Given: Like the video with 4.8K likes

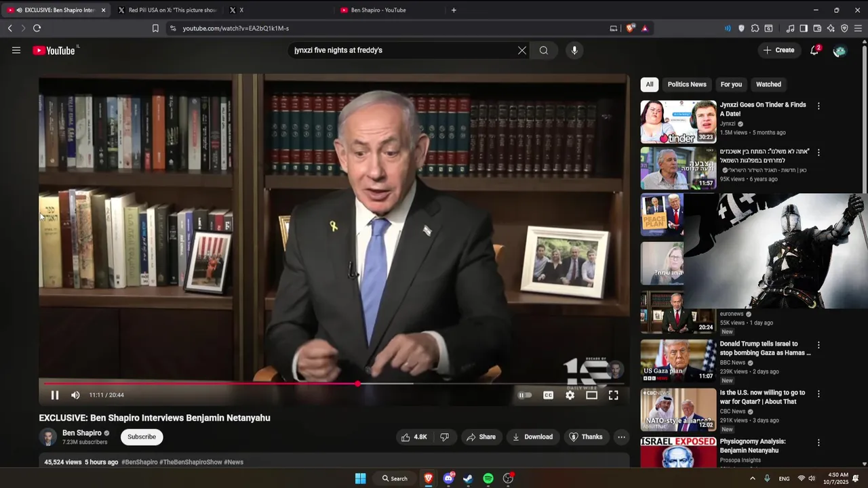Looking at the screenshot, I should (x=414, y=437).
